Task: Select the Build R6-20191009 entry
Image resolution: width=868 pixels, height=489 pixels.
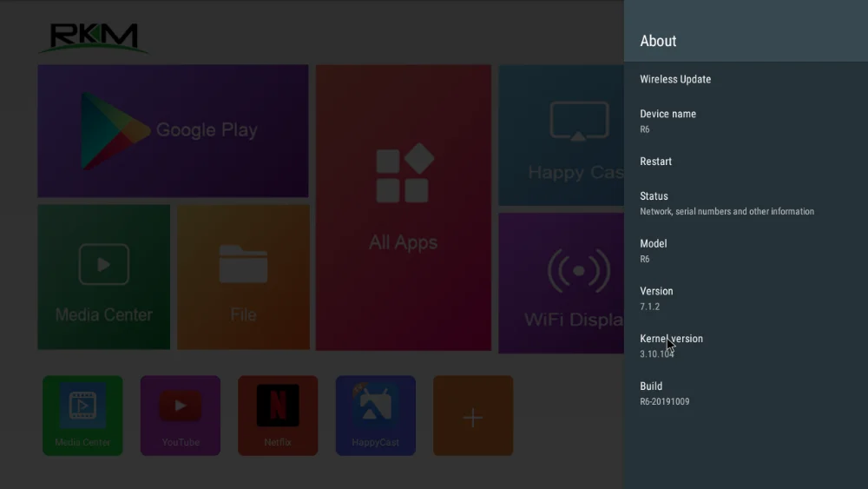Action: [746, 393]
